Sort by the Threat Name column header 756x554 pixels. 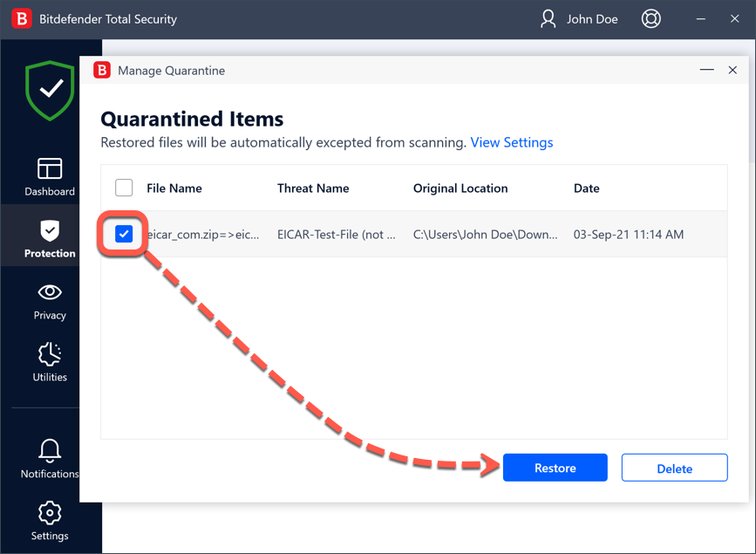tap(313, 188)
